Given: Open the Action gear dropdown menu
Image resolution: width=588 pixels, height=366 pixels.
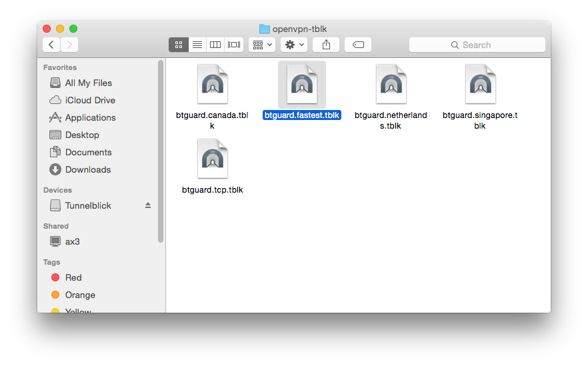Looking at the screenshot, I should point(293,45).
